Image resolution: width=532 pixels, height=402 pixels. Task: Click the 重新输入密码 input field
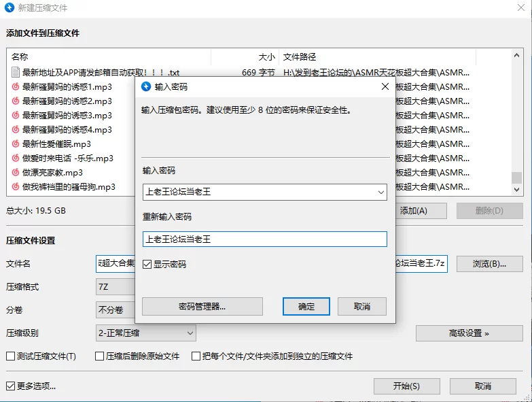[265, 239]
